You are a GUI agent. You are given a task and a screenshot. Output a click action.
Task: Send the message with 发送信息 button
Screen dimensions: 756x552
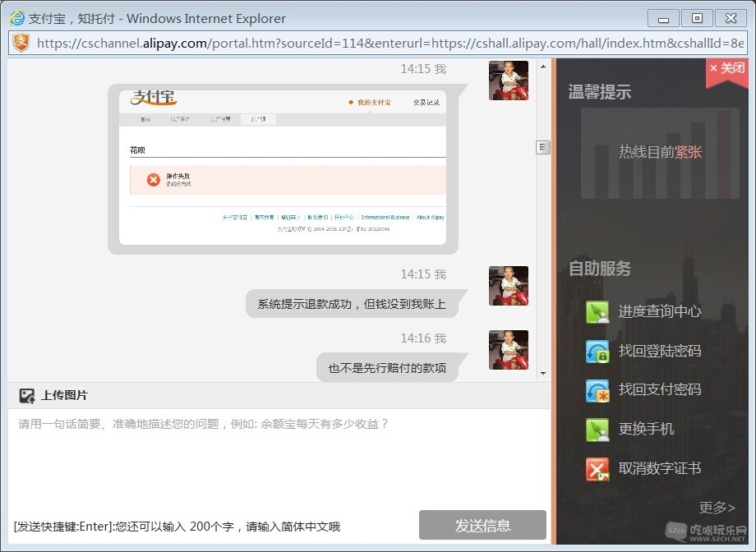pos(482,525)
